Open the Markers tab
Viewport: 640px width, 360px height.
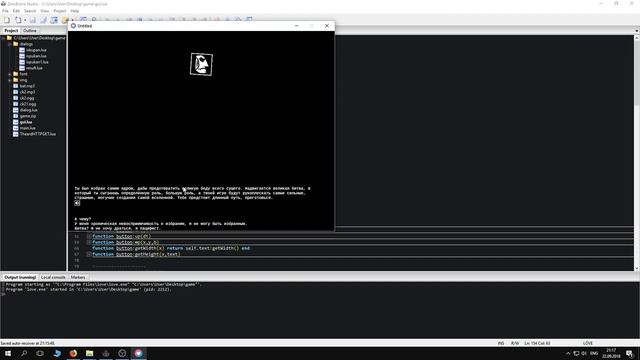click(x=78, y=277)
